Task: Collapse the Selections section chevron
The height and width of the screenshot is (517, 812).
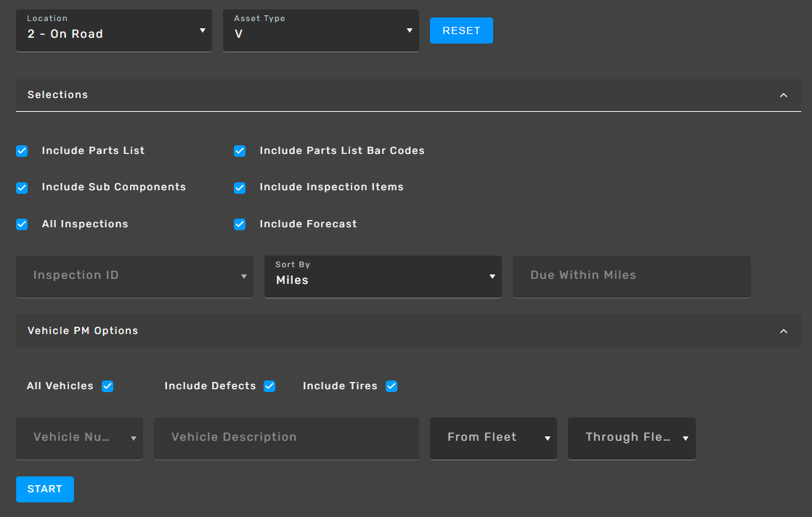Action: click(x=783, y=95)
